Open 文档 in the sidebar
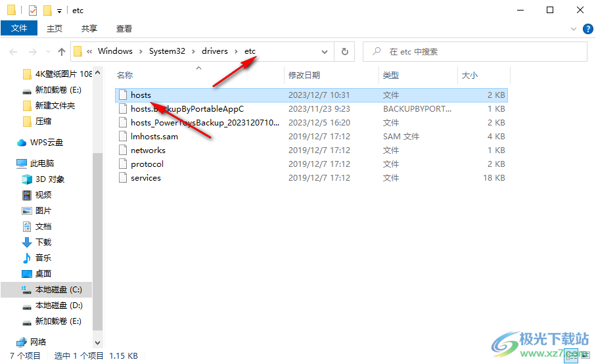Image resolution: width=596 pixels, height=364 pixels. tap(37, 227)
